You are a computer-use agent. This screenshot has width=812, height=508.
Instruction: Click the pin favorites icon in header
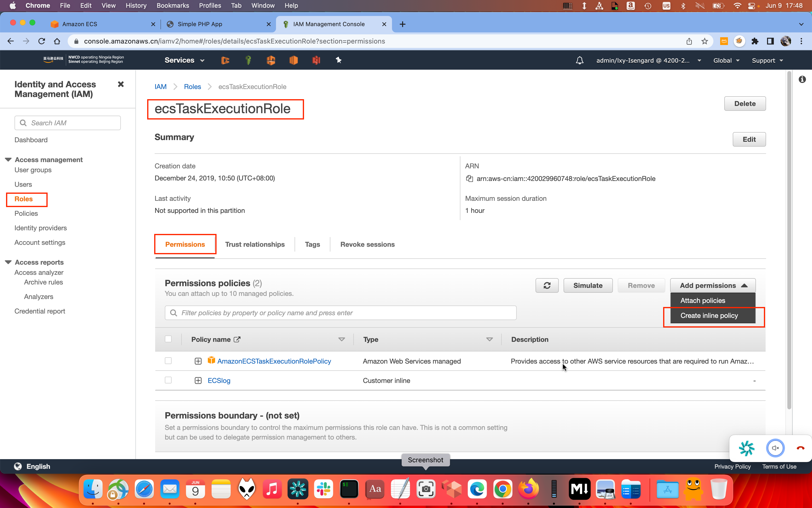338,60
